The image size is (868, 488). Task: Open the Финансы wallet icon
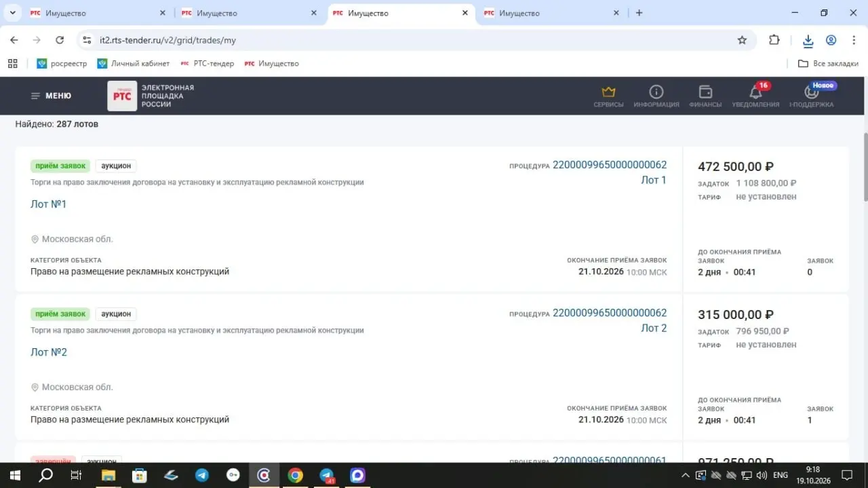click(705, 96)
